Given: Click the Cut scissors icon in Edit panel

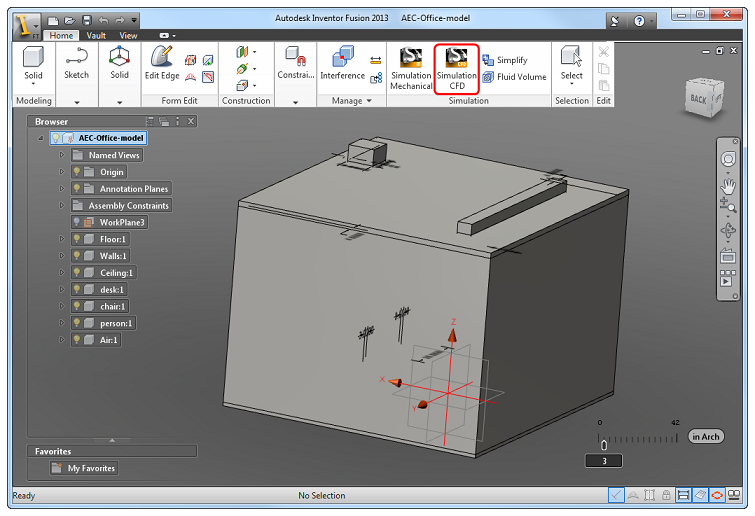Looking at the screenshot, I should (603, 52).
